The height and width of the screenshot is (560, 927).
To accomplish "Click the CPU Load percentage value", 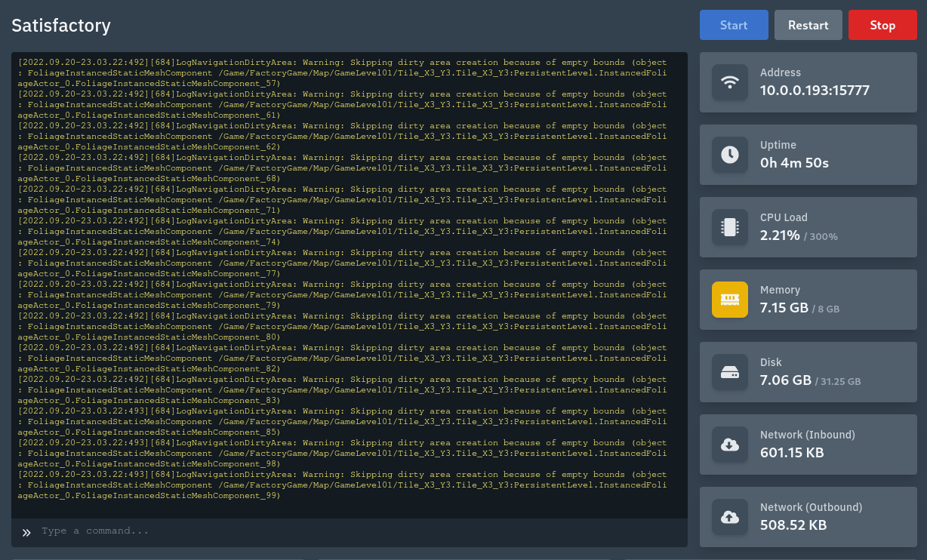I will click(780, 235).
